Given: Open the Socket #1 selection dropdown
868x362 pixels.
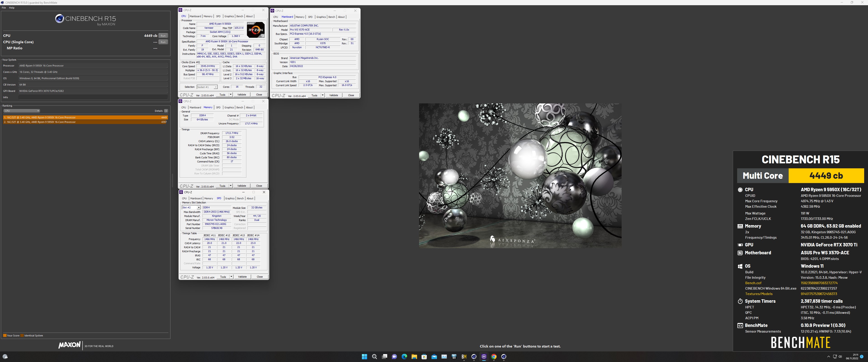Looking at the screenshot, I should point(207,87).
